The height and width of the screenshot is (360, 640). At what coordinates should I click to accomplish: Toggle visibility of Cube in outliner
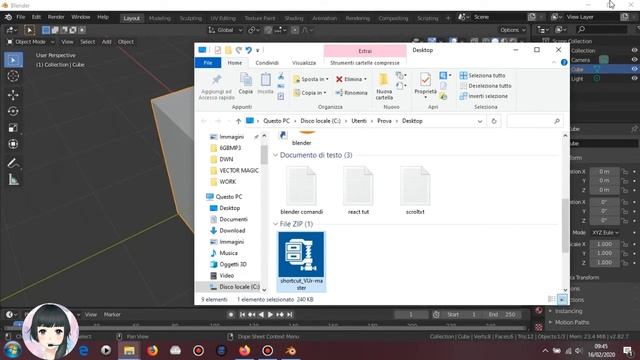click(634, 69)
